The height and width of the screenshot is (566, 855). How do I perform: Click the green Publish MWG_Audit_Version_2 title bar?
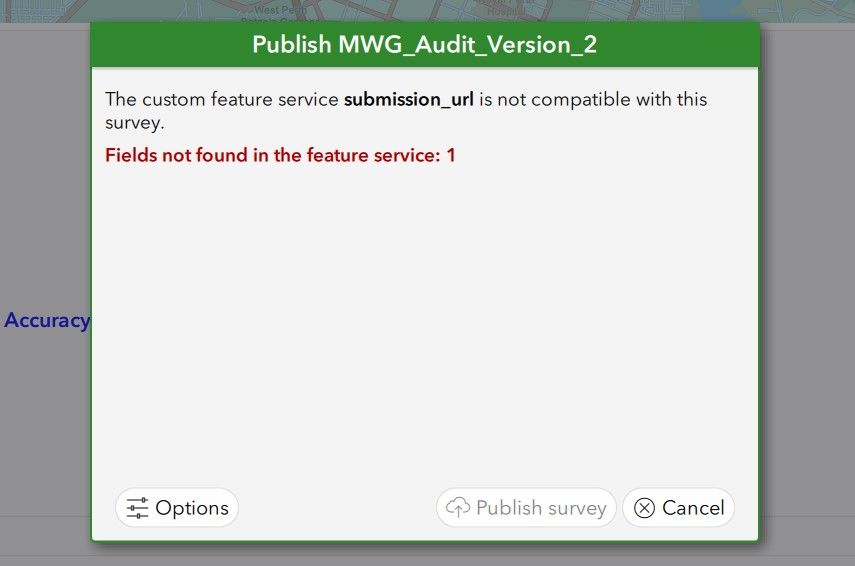(x=425, y=45)
